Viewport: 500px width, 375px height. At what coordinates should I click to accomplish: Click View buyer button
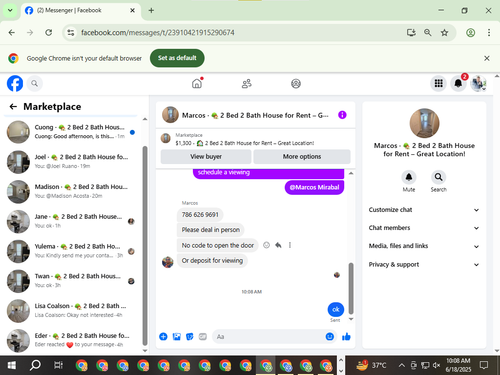pos(206,157)
